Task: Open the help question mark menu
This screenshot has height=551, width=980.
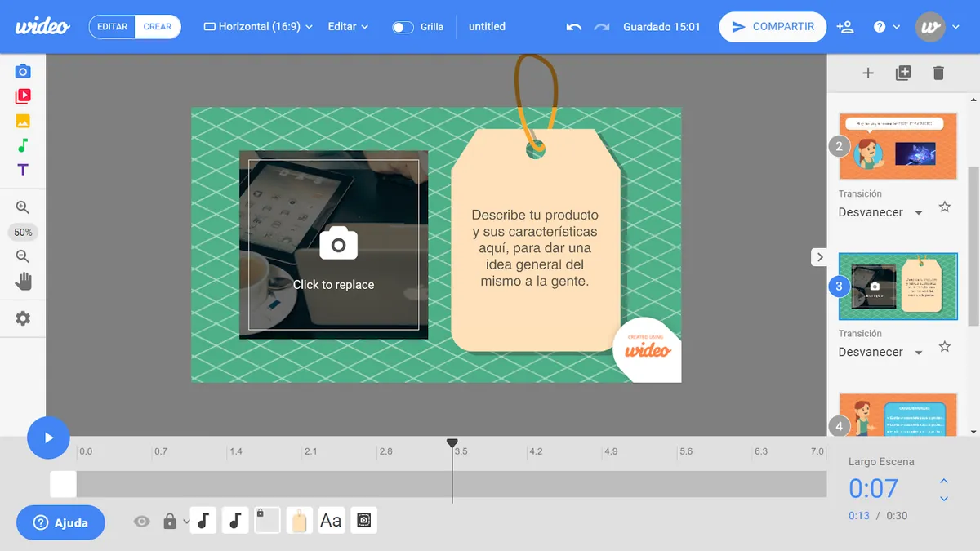Action: (886, 27)
